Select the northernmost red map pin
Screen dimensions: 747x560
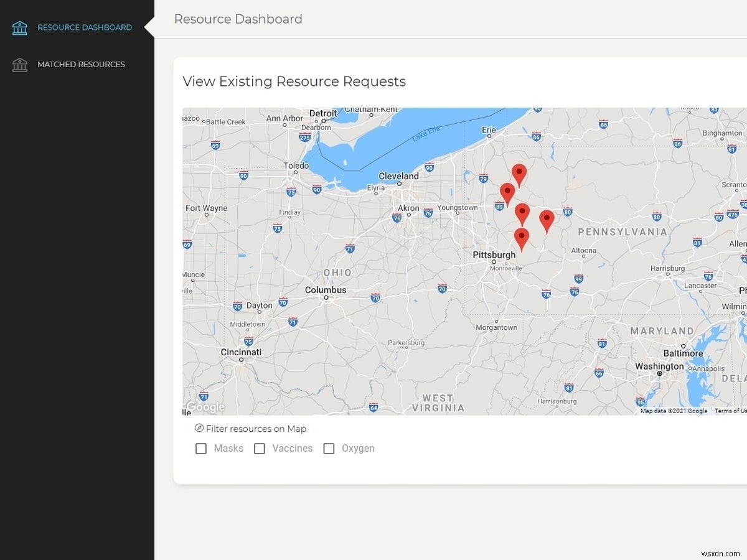(519, 175)
